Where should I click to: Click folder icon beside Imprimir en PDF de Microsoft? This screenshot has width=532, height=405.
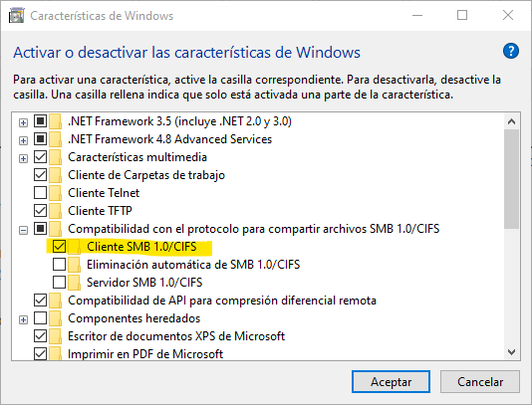(x=55, y=354)
